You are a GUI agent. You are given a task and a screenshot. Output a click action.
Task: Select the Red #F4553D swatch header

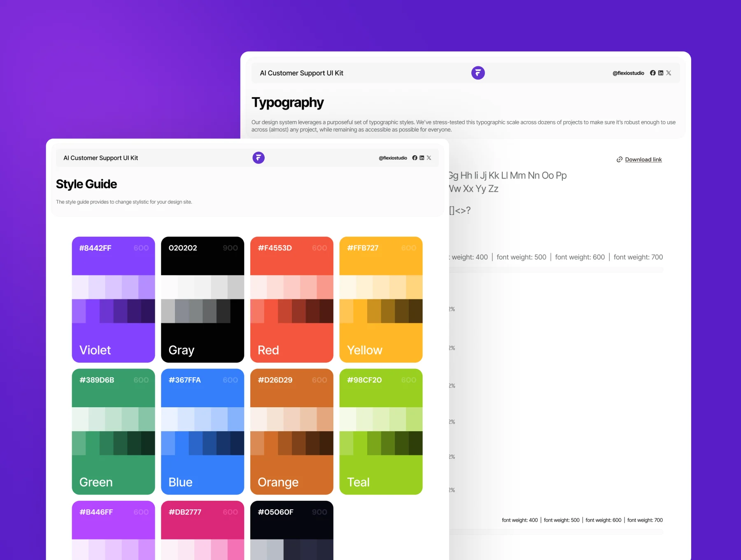[x=292, y=256]
